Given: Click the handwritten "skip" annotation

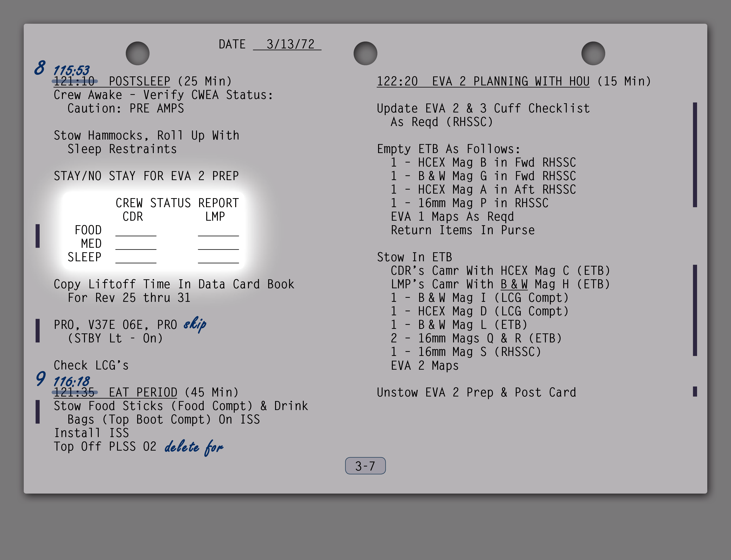Looking at the screenshot, I should [195, 324].
